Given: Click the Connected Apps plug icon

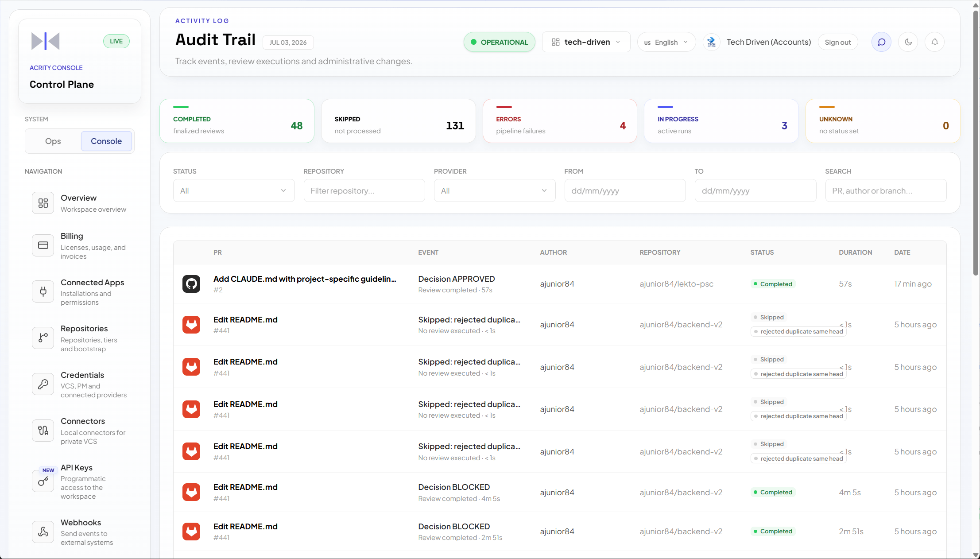Looking at the screenshot, I should click(43, 291).
